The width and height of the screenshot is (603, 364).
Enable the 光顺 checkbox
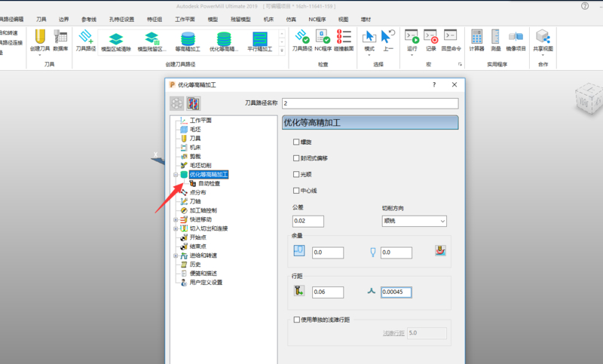pyautogui.click(x=296, y=174)
